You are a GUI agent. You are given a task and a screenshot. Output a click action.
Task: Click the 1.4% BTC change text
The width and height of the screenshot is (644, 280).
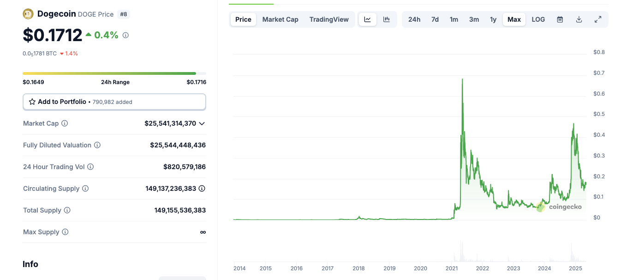[72, 54]
